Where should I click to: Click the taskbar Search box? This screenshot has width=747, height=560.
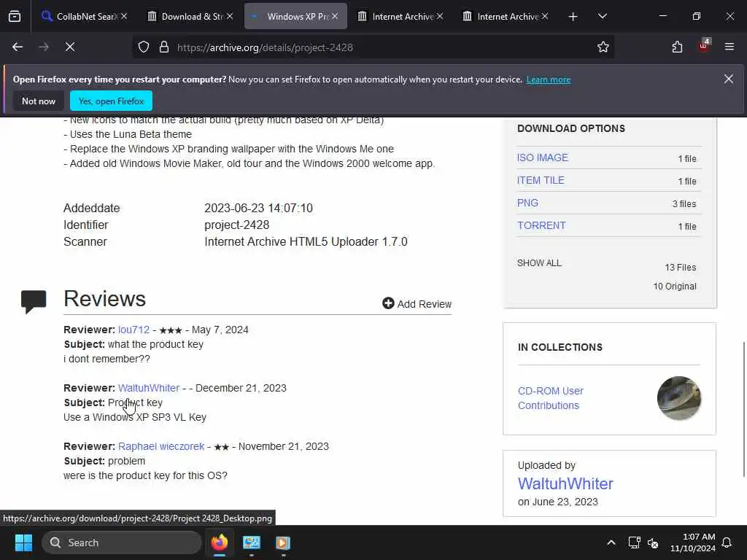pos(122,542)
